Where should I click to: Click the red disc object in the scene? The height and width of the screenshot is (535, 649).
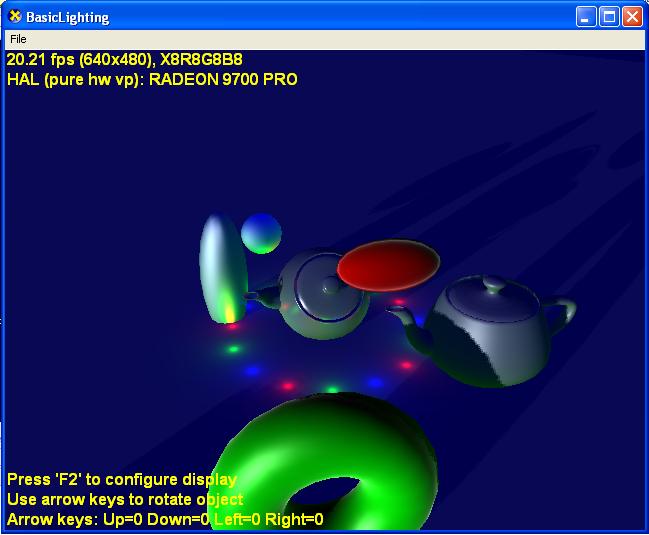pyautogui.click(x=388, y=265)
